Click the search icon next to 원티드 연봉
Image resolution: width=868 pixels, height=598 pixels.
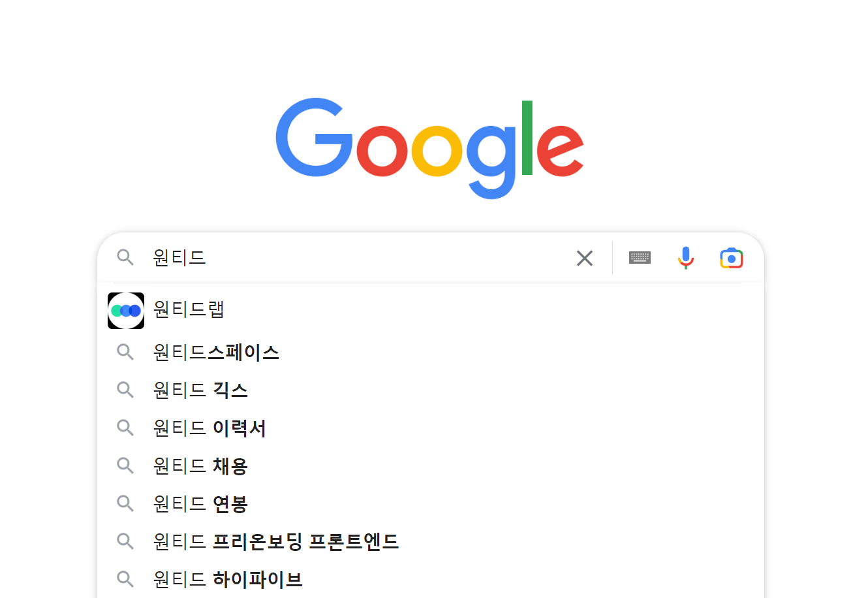125,504
